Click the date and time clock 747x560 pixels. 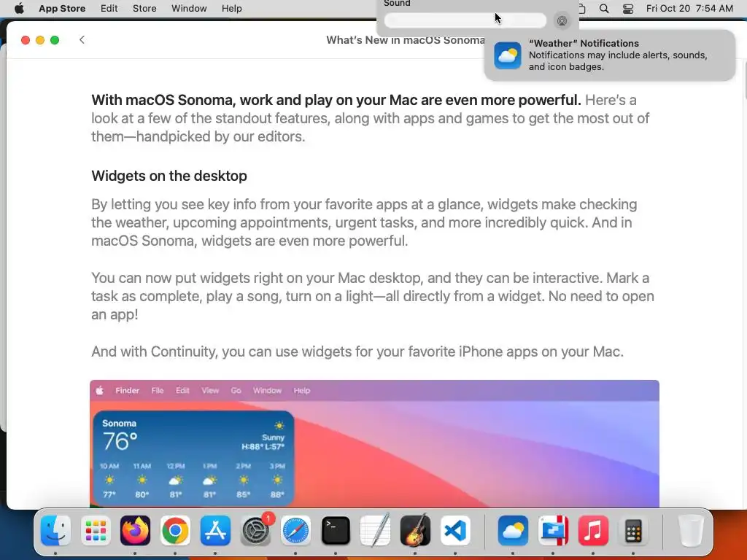point(689,8)
